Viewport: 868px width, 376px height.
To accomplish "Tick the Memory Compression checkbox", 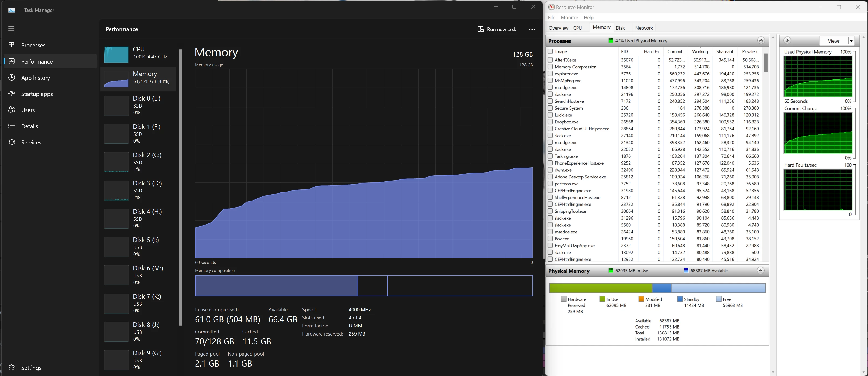I will (x=550, y=67).
